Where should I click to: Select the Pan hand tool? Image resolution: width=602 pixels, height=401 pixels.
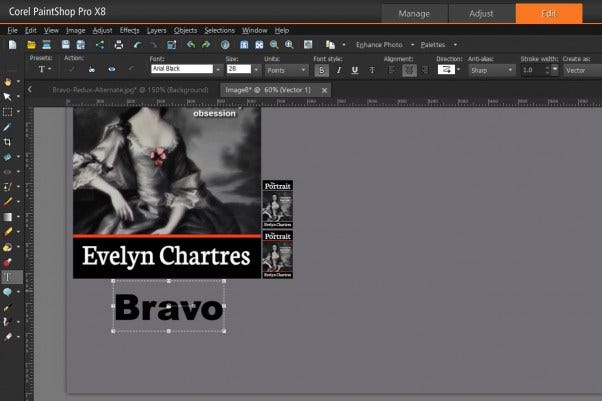[8, 81]
